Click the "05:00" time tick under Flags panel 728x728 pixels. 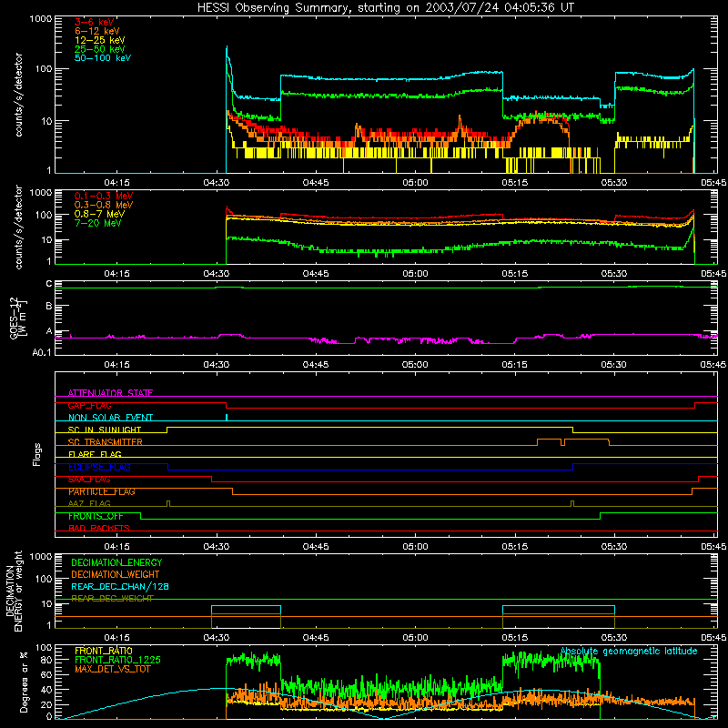point(415,547)
